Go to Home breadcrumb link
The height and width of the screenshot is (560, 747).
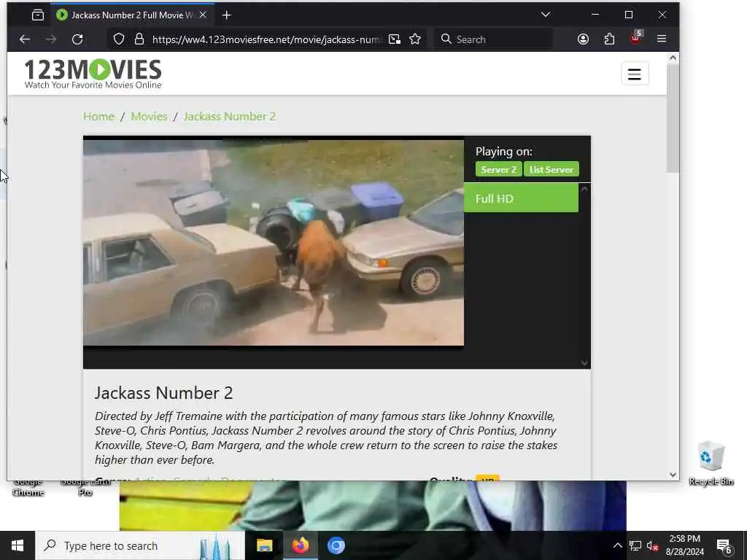pyautogui.click(x=98, y=117)
